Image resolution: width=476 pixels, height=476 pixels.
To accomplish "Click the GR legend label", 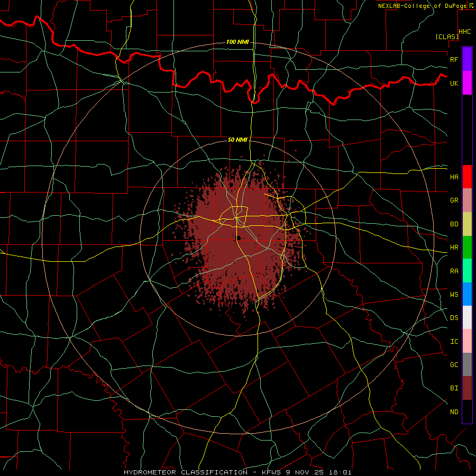I will (454, 200).
